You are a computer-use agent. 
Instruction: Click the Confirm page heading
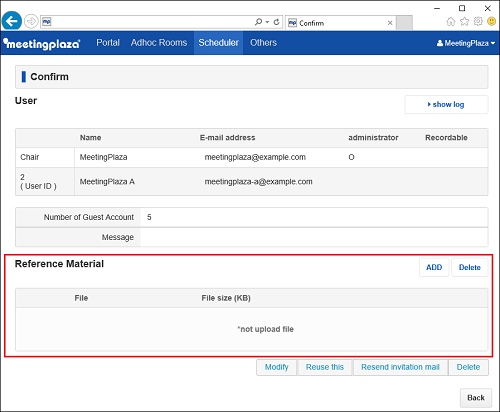tap(49, 77)
